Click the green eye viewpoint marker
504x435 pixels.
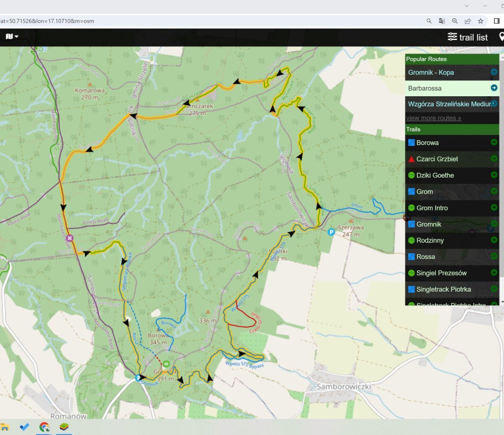pos(166,364)
